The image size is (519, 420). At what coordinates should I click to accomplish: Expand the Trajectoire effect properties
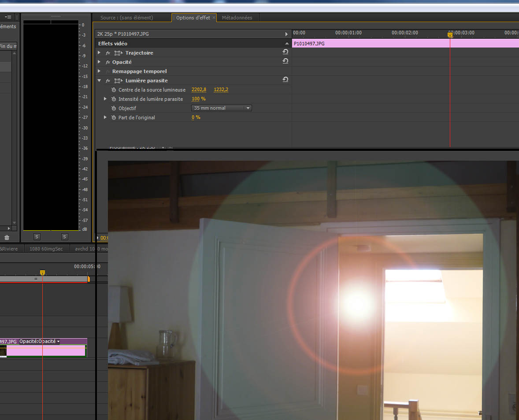(x=99, y=52)
